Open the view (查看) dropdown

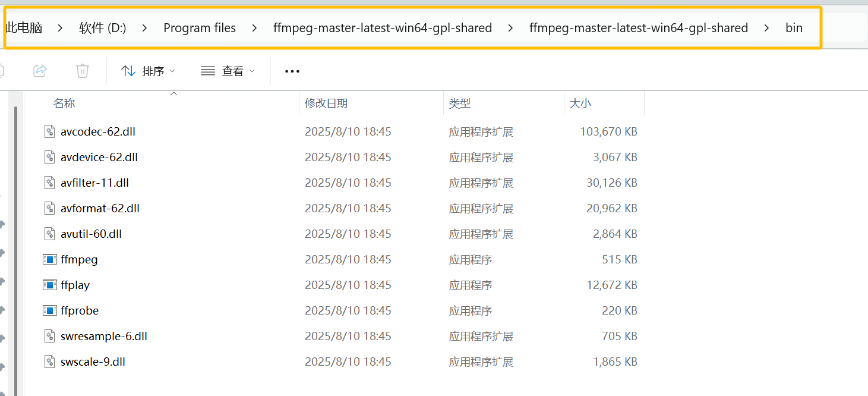(x=228, y=71)
